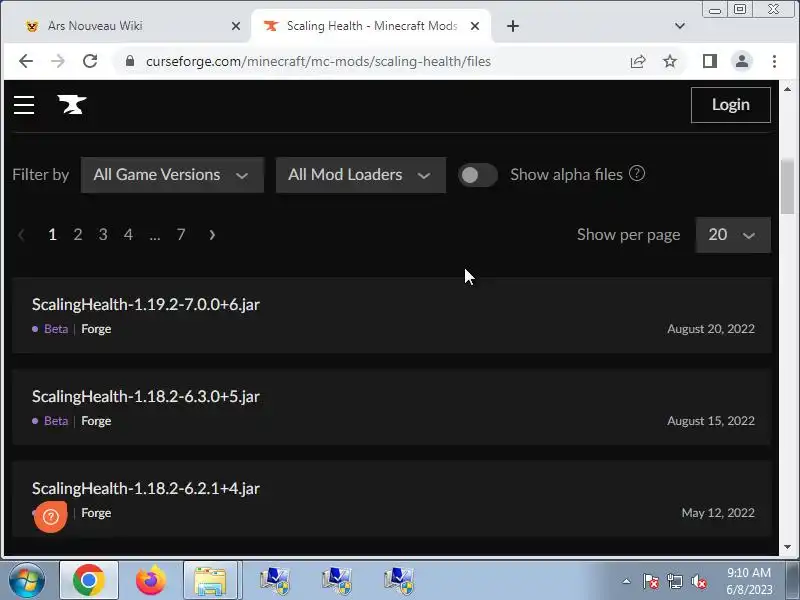Click the taskbar clock showing 9:10 AM
This screenshot has width=800, height=600.
pos(749,581)
